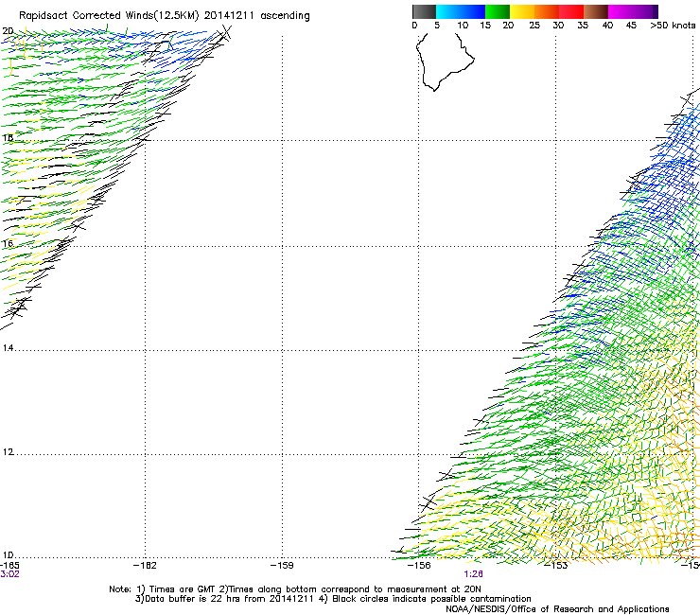Viewport: 700px width, 615px height.
Task: Click the legend label '>50 knots'
Action: 673,26
